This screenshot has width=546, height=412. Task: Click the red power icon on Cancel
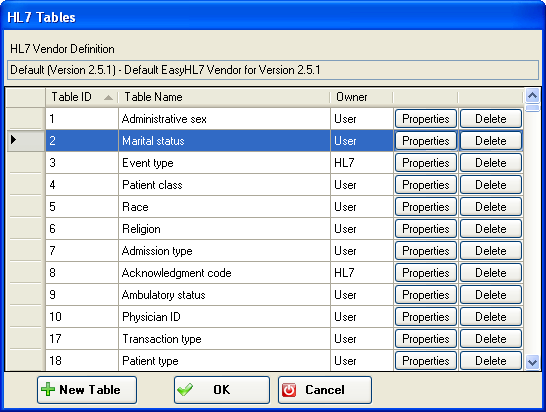(289, 390)
